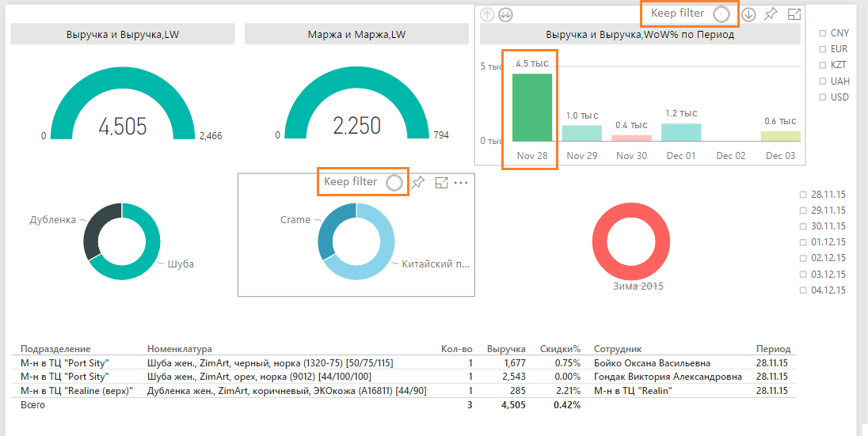Click the 2.21% discount cell
868x436 pixels.
(567, 391)
